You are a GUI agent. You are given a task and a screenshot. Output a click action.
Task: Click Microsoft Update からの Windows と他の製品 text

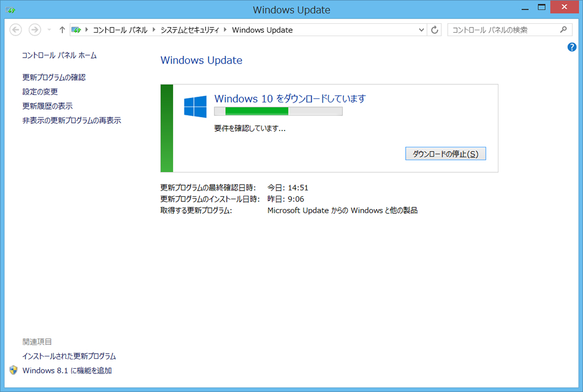click(x=342, y=211)
